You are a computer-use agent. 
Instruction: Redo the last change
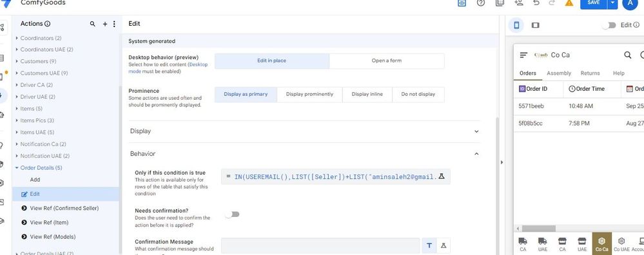pos(552,3)
